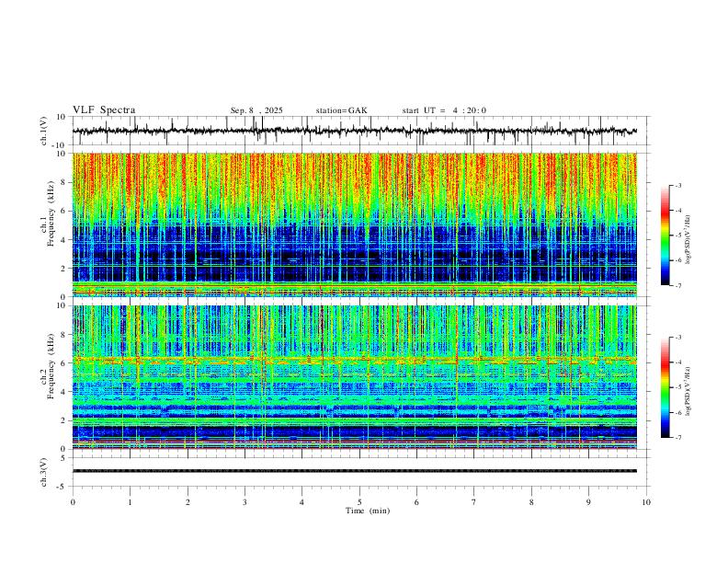
Task: Click the time-axis tick label '10'
Action: click(646, 502)
